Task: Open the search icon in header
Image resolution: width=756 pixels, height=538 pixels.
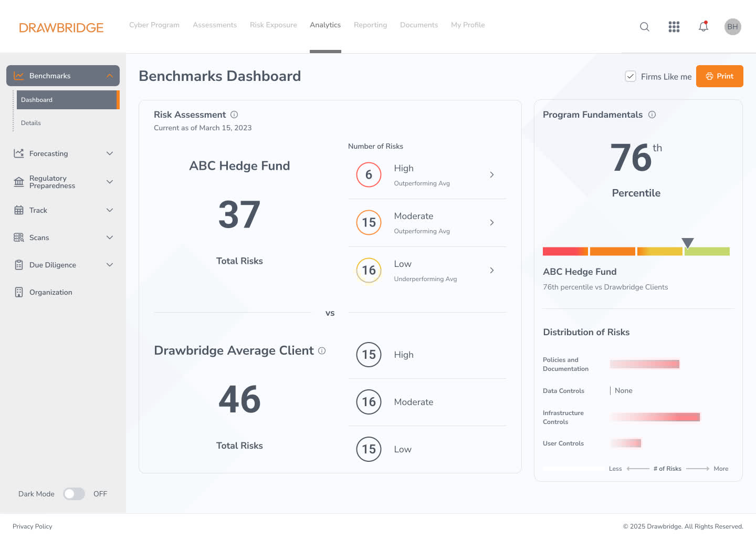Action: [645, 27]
